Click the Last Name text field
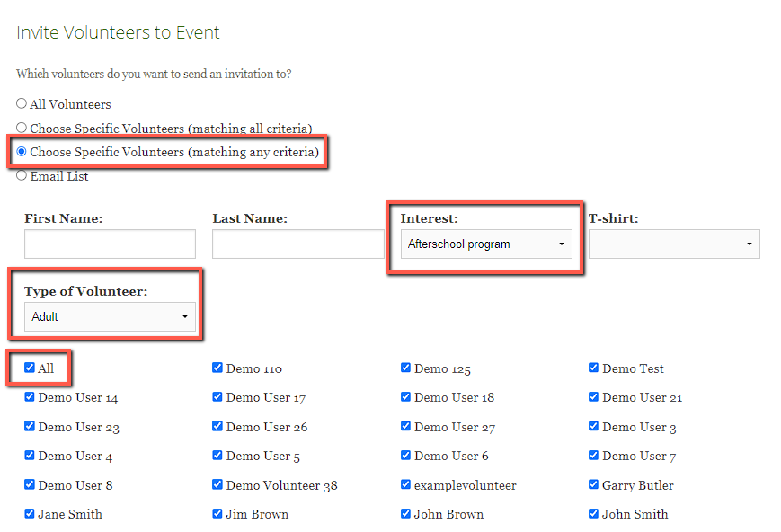Screen dimensions: 781x532 tap(297, 244)
